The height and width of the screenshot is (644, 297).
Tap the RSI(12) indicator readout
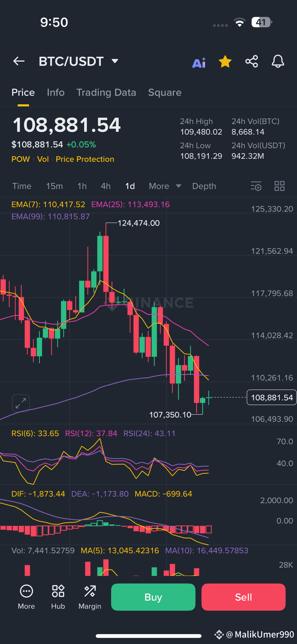click(x=91, y=434)
